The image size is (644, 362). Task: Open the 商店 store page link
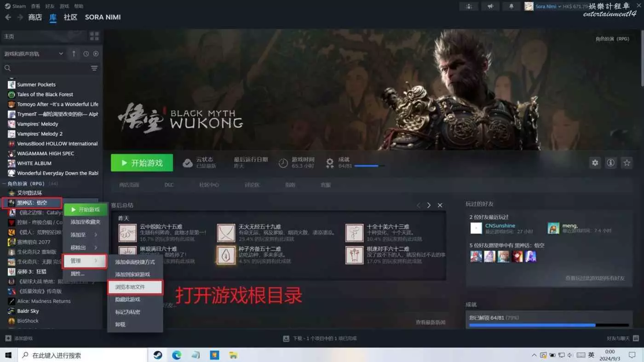pos(35,17)
